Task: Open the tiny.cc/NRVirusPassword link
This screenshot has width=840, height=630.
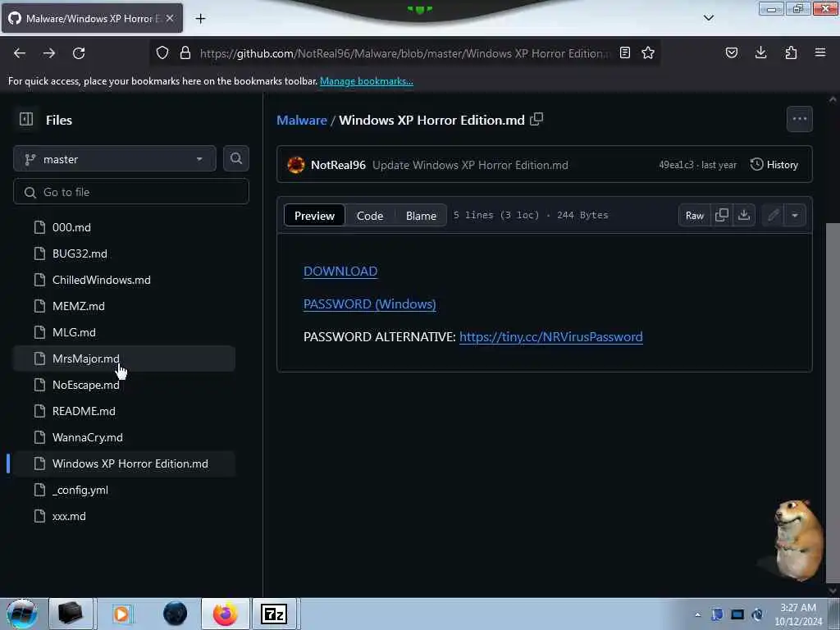Action: tap(550, 336)
